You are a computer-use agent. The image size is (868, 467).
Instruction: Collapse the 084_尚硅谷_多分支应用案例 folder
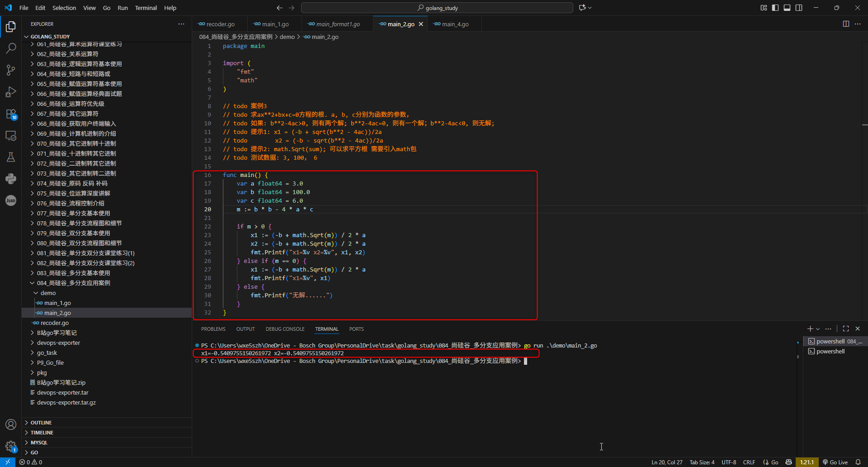coord(107,283)
